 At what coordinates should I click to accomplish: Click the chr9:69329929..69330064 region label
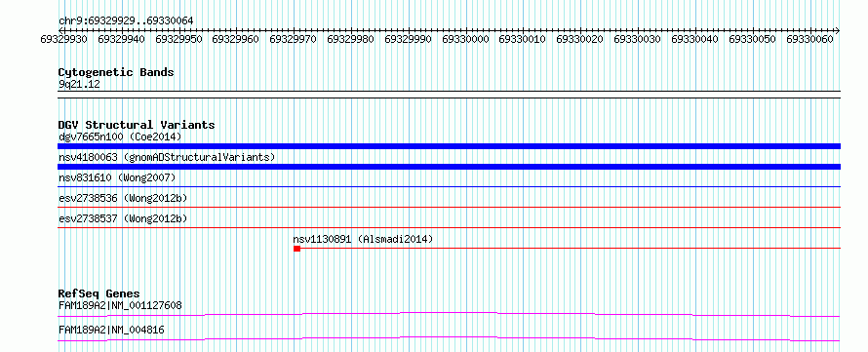click(126, 20)
